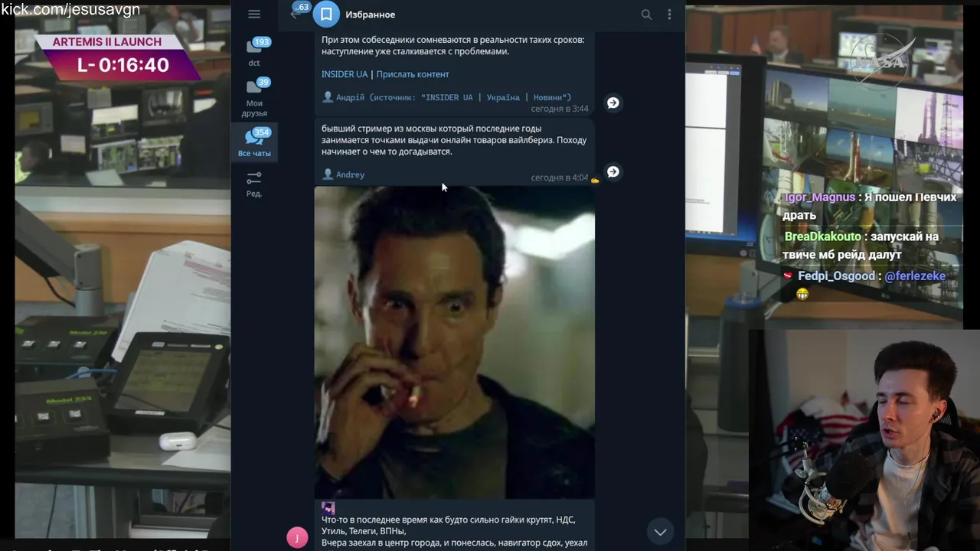Click the kick.com/jesusavgn watermark text

coord(70,9)
